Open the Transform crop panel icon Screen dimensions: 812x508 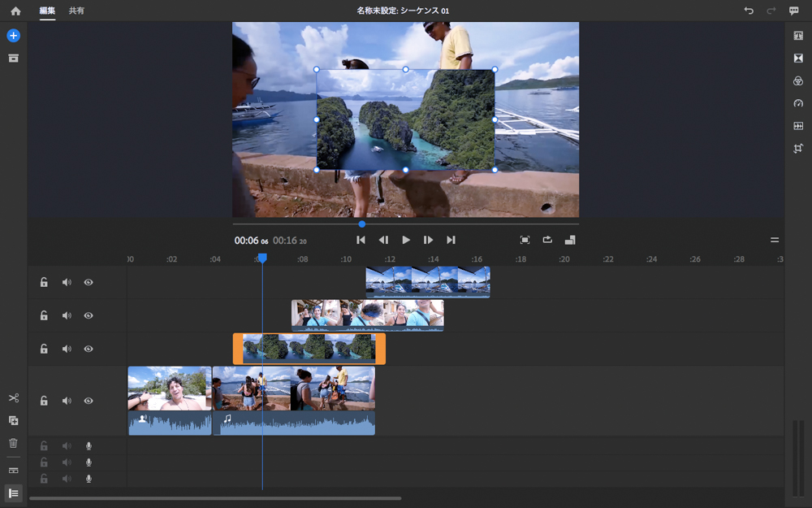pyautogui.click(x=798, y=148)
